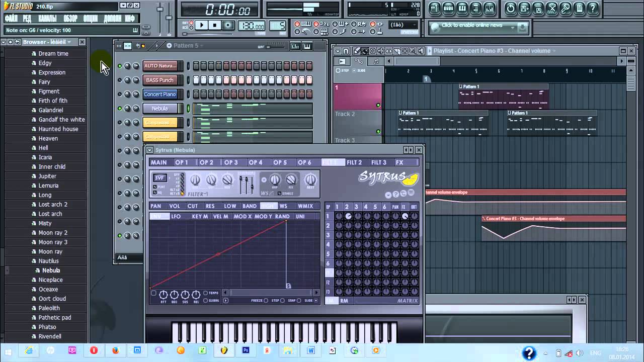The height and width of the screenshot is (362, 644).
Task: Click the transport Record button
Action: coord(228,25)
